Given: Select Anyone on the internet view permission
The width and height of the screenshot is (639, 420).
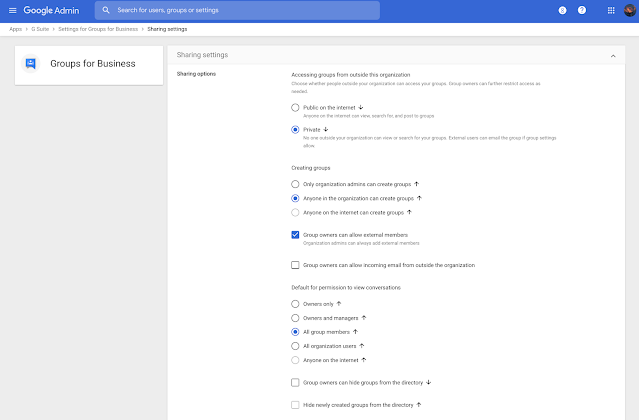Looking at the screenshot, I should pos(295,360).
